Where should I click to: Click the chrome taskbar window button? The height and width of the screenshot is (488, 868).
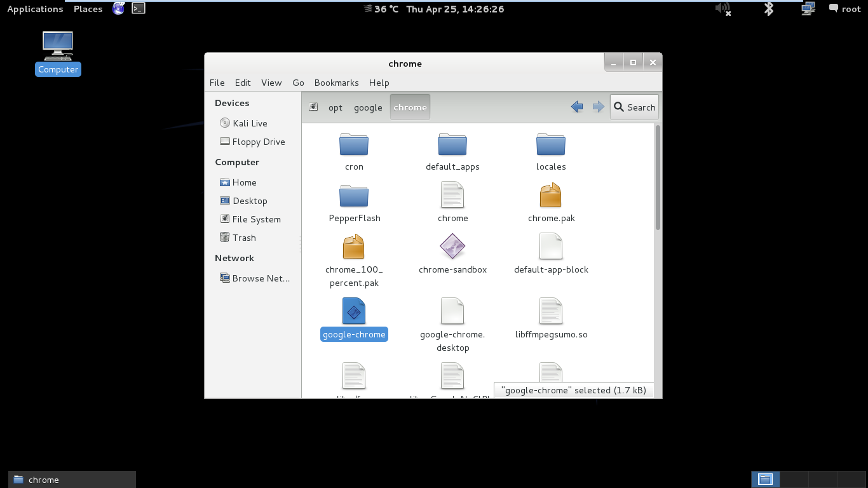(72, 480)
